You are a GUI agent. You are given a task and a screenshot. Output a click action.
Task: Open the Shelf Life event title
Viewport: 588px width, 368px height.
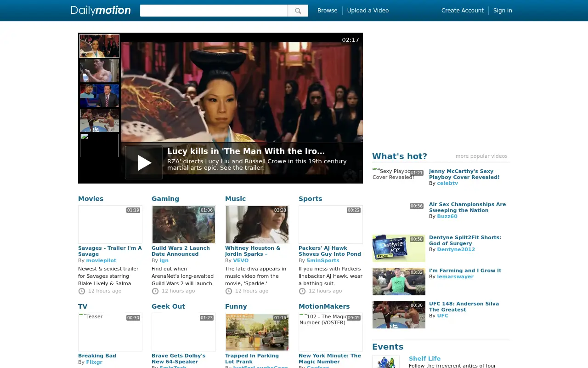(x=424, y=359)
